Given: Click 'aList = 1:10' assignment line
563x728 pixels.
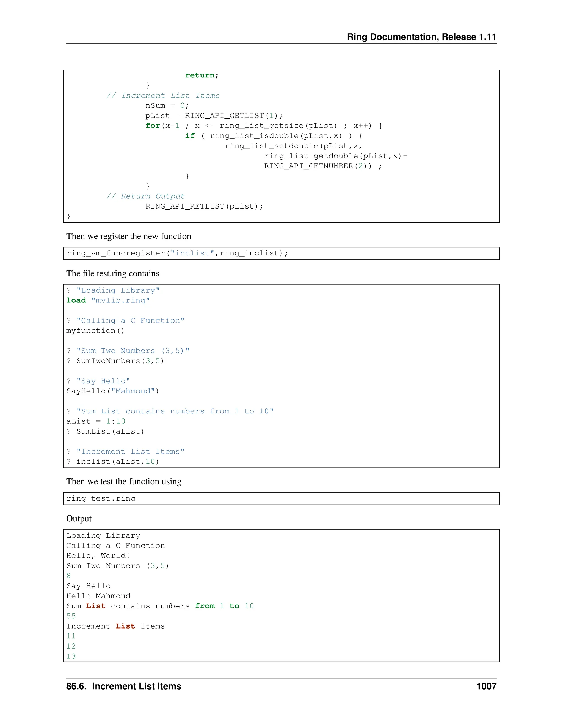Looking at the screenshot, I should coord(96,421).
